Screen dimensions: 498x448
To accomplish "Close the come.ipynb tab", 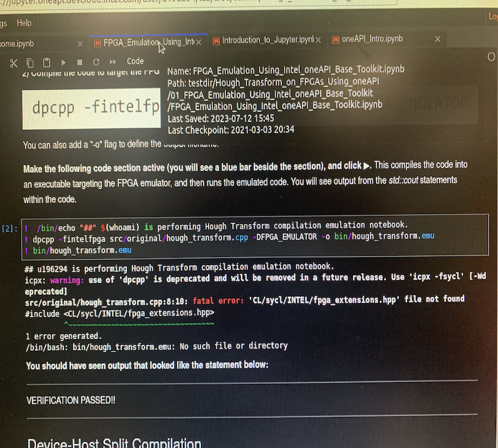I will 79,44.
